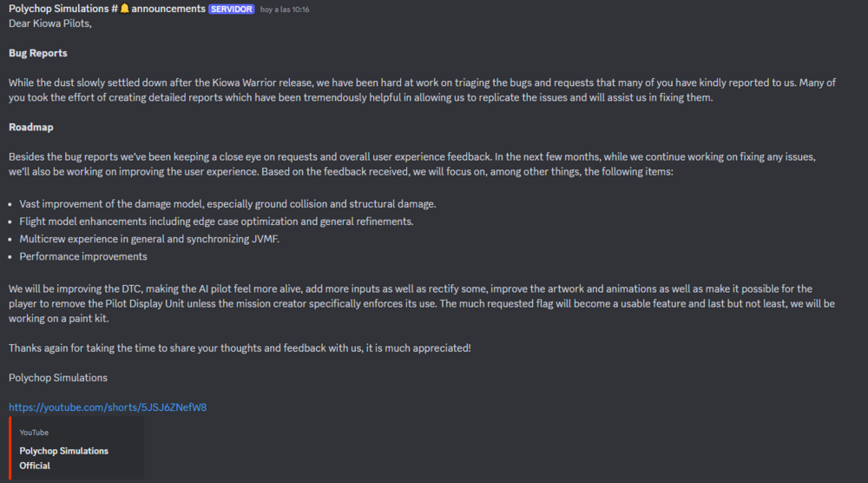Image resolution: width=868 pixels, height=483 pixels.
Task: Click the "Flight model enhancements" bullet item
Action: pyautogui.click(x=216, y=222)
